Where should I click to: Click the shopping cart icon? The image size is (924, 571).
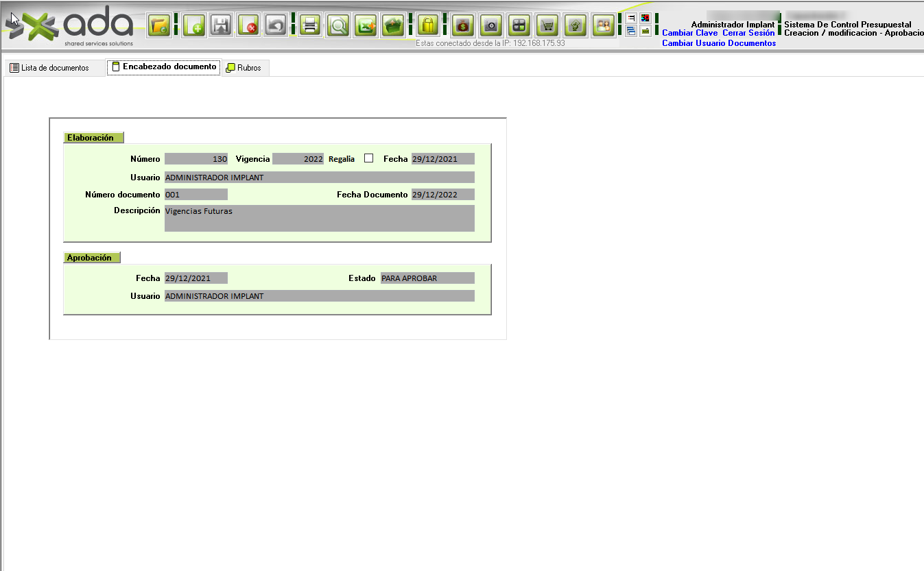coord(547,26)
